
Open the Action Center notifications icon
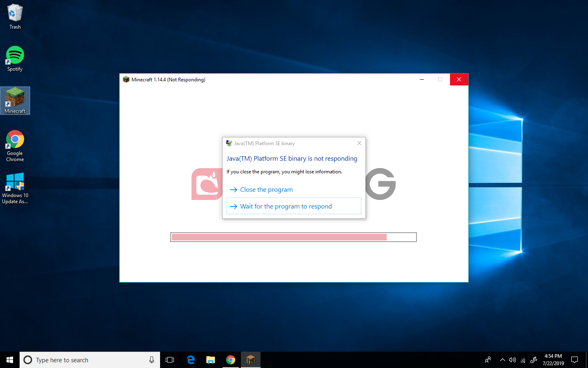click(575, 360)
